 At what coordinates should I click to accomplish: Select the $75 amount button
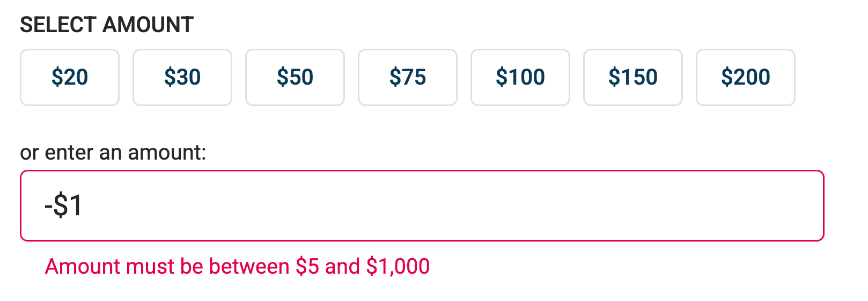[x=408, y=78]
